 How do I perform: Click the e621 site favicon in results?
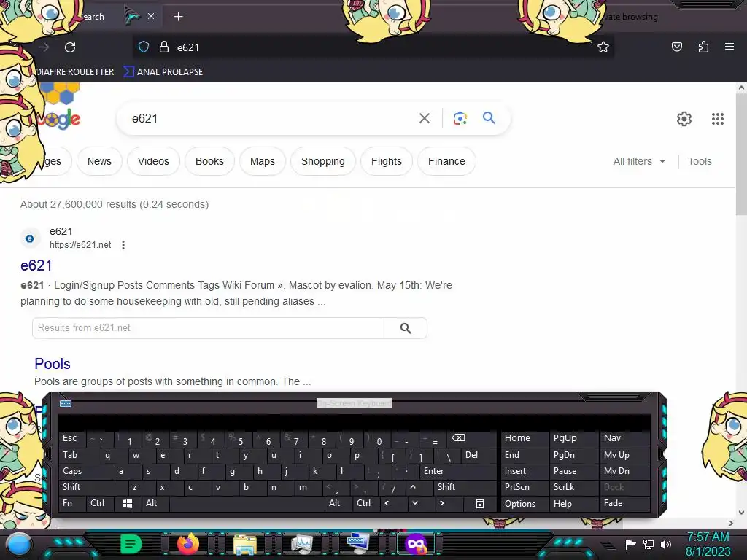29,238
